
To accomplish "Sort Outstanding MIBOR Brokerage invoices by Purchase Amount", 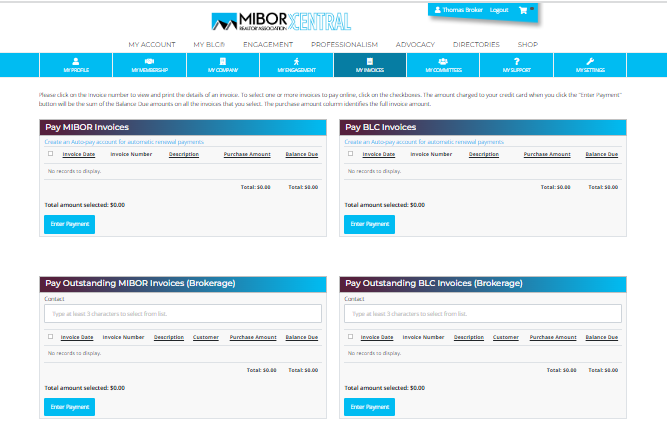I will (253, 337).
